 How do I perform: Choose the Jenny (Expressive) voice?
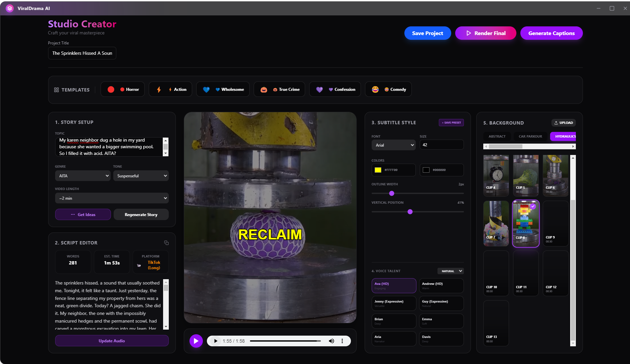(x=394, y=303)
